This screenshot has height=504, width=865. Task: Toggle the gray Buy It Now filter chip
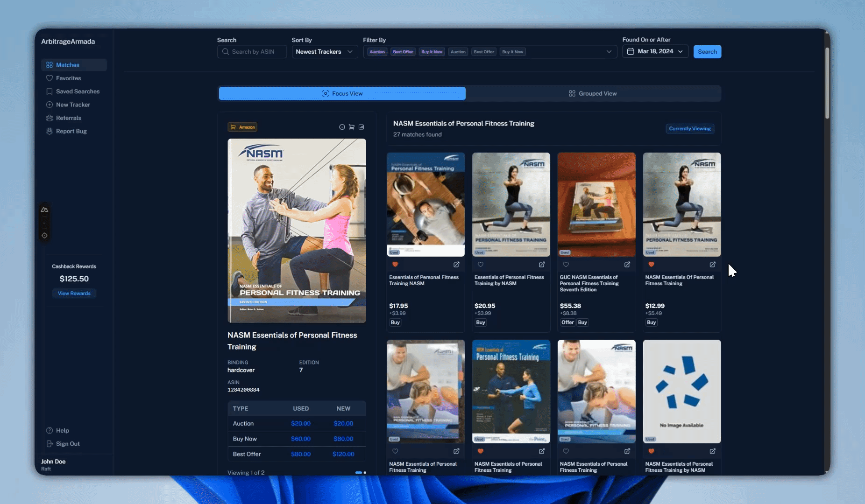(x=512, y=52)
